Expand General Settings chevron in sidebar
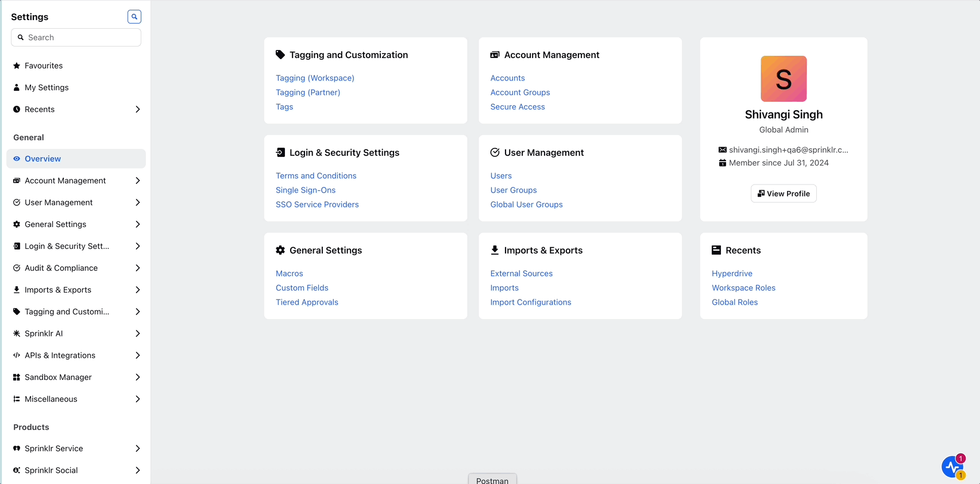This screenshot has width=980, height=484. 138,224
